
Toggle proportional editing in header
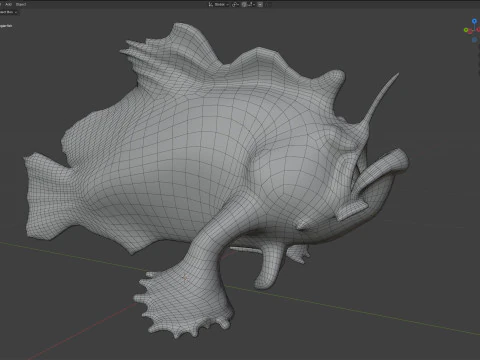(x=260, y=4)
